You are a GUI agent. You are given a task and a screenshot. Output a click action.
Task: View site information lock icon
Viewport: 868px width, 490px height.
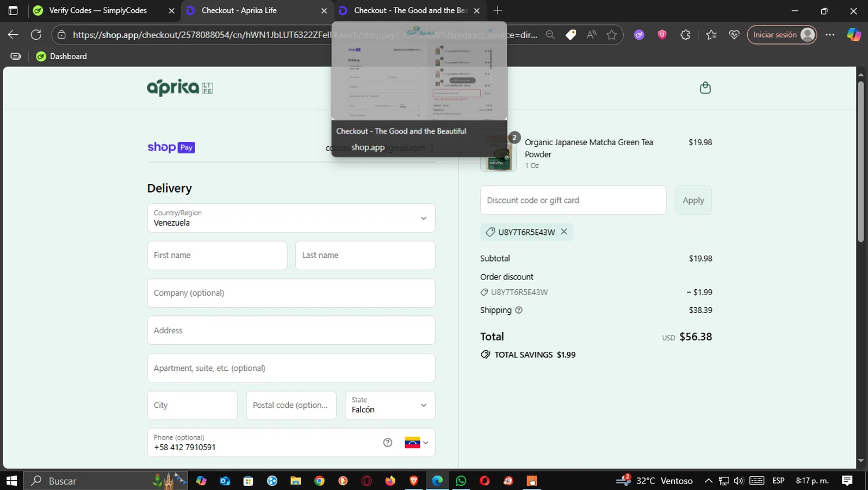point(61,35)
